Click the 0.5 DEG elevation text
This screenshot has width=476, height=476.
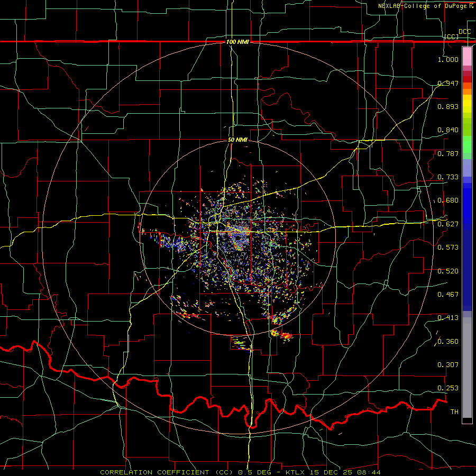pos(254,472)
